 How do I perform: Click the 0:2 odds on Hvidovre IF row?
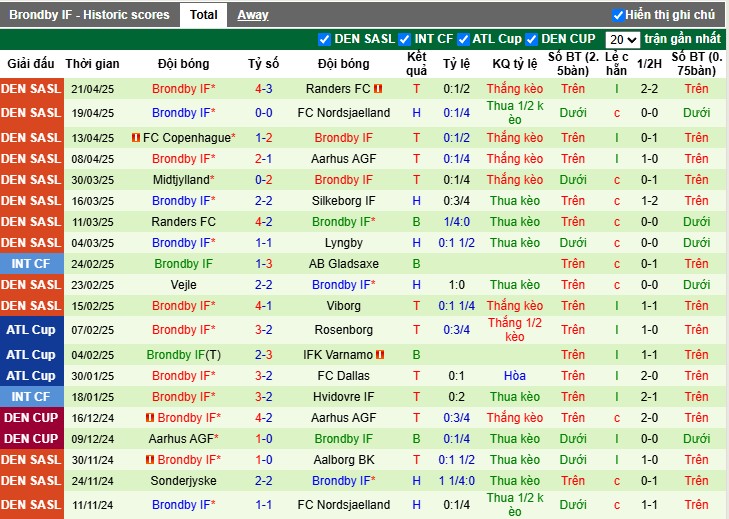pos(457,397)
